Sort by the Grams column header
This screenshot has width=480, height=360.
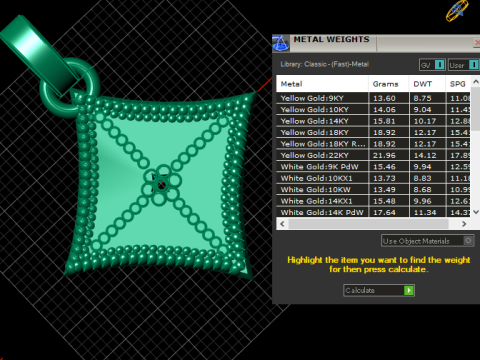389,84
